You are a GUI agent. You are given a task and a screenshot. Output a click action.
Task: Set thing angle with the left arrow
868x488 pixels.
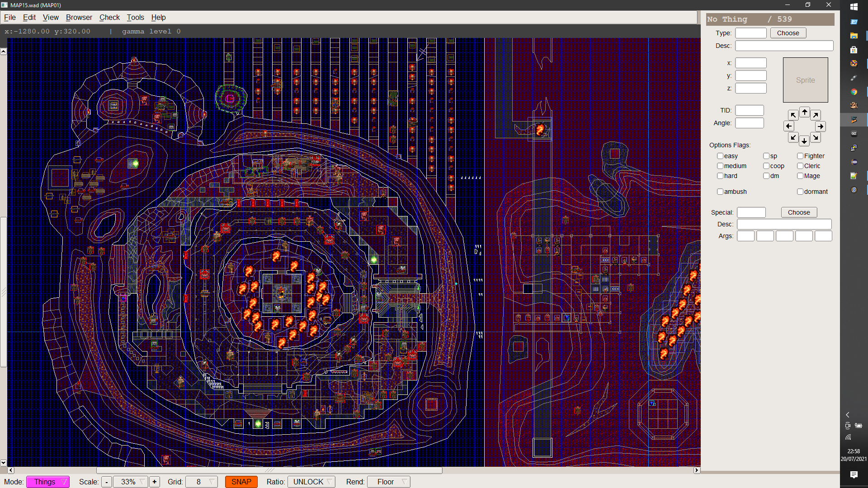[x=789, y=127]
